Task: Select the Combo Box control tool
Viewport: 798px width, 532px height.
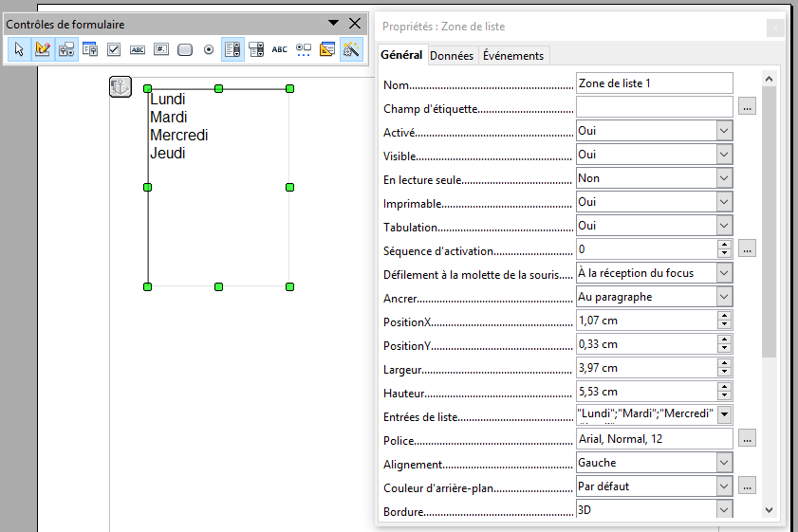Action: 256,49
